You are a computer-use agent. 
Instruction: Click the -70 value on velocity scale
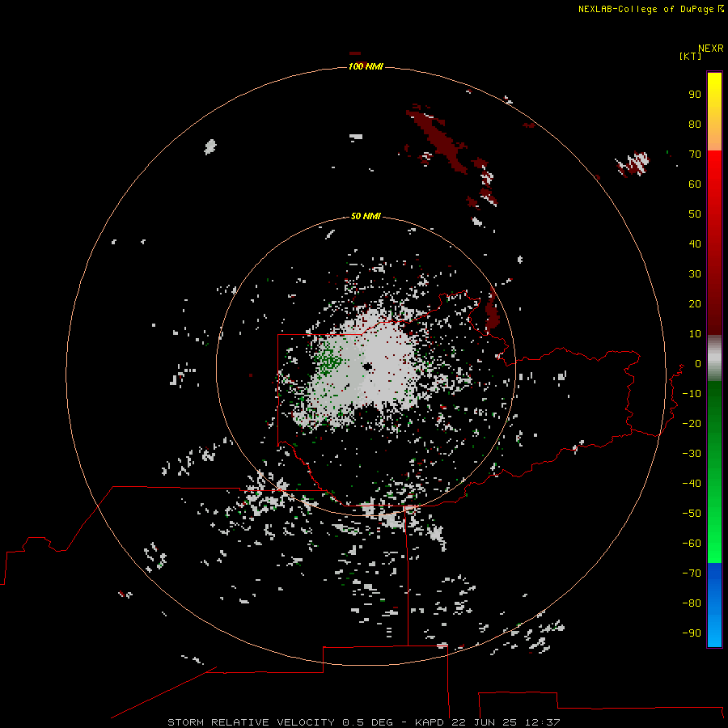(692, 574)
